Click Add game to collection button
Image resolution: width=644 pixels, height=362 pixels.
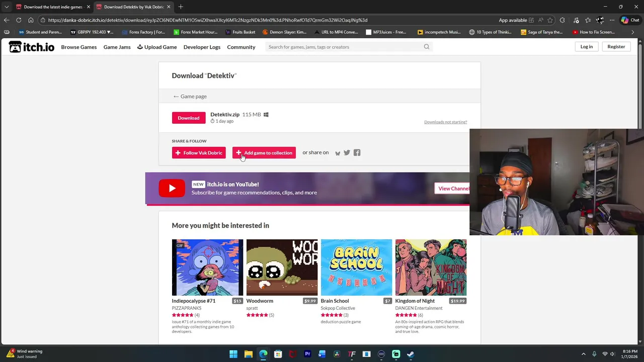tap(264, 153)
